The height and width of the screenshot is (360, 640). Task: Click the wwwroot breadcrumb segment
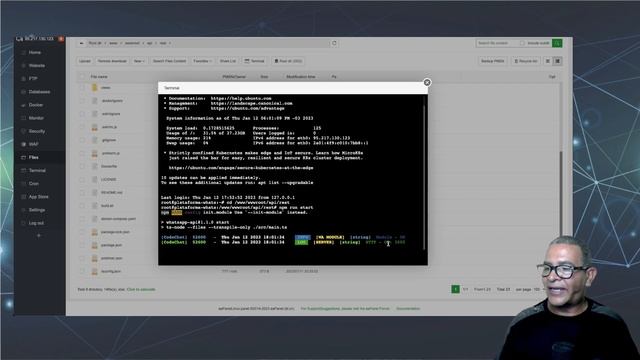click(132, 43)
